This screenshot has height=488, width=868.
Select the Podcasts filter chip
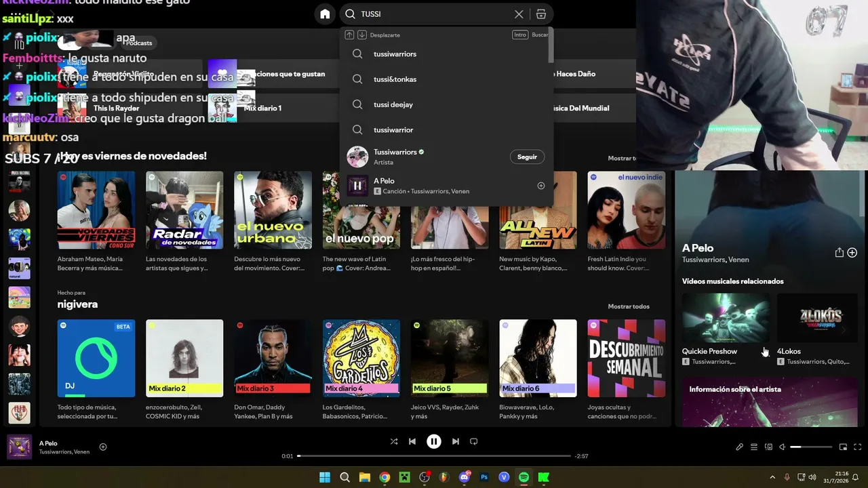(139, 43)
